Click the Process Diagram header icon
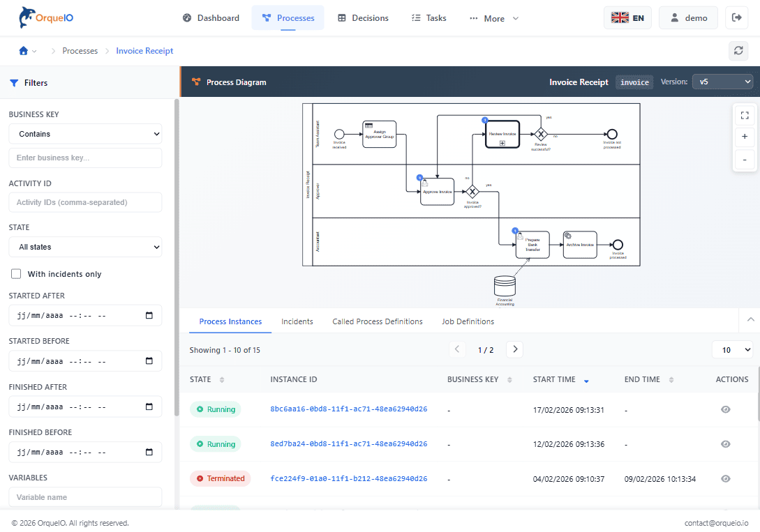 click(196, 82)
